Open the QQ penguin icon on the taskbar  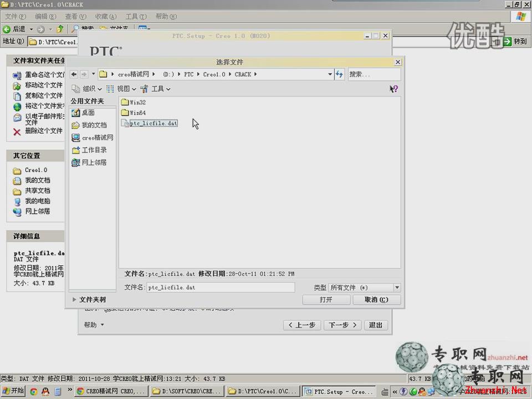(x=45, y=392)
